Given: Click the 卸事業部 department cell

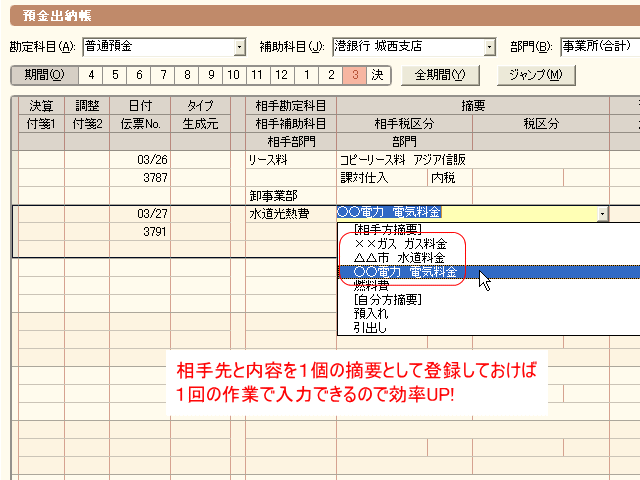Looking at the screenshot, I should pyautogui.click(x=291, y=196).
